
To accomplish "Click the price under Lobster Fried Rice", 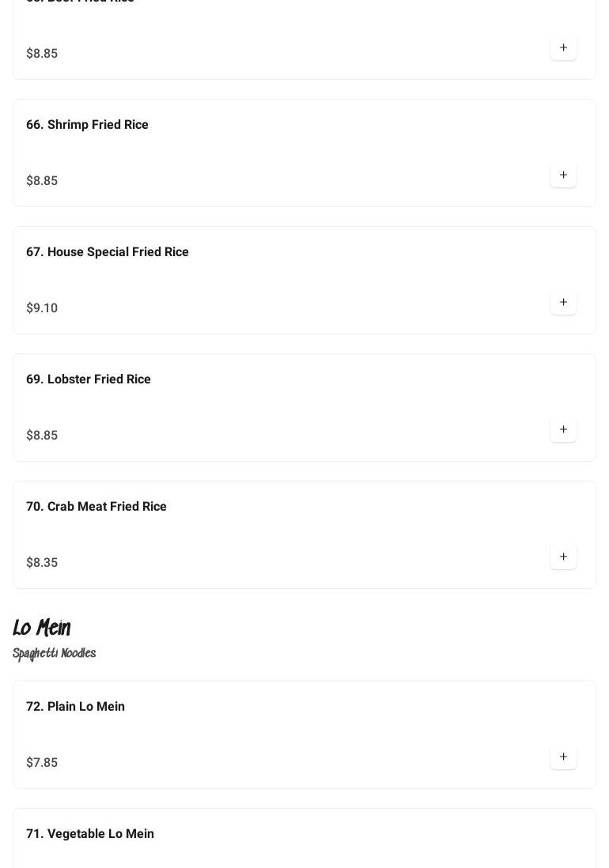I will (x=42, y=436).
